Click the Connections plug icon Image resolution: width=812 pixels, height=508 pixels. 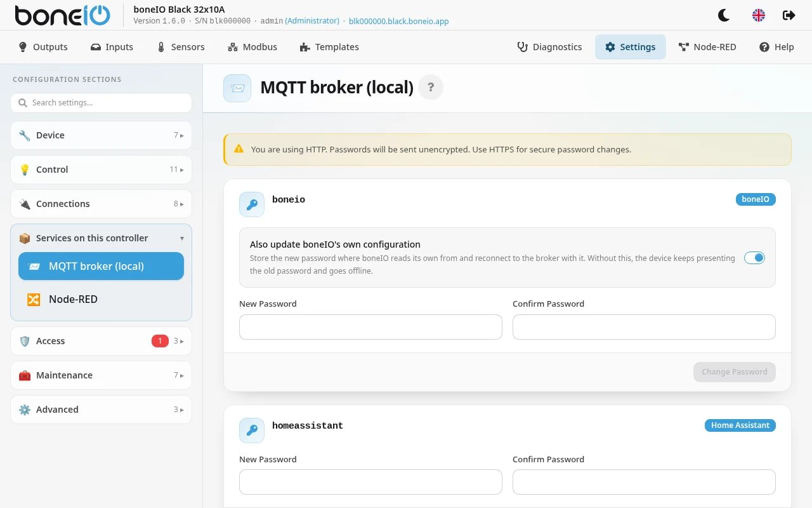click(25, 204)
